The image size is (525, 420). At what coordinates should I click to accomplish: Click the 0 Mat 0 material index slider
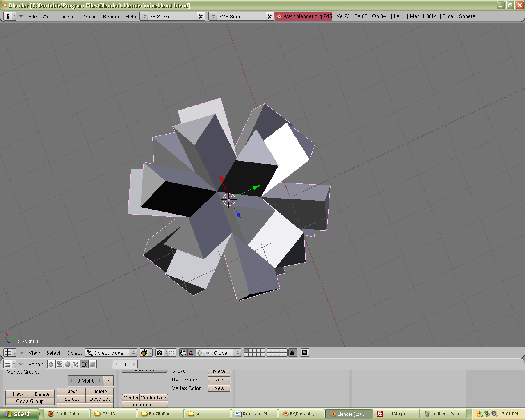(x=86, y=381)
